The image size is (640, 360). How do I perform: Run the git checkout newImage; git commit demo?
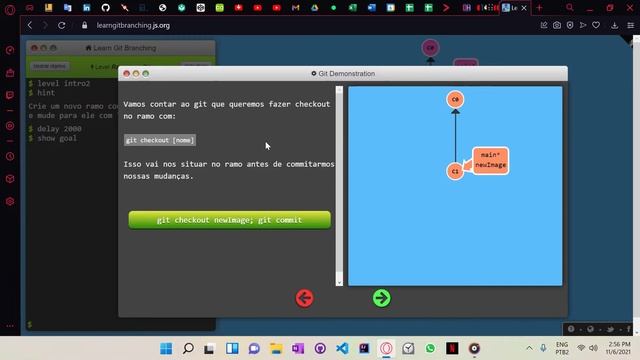229,220
